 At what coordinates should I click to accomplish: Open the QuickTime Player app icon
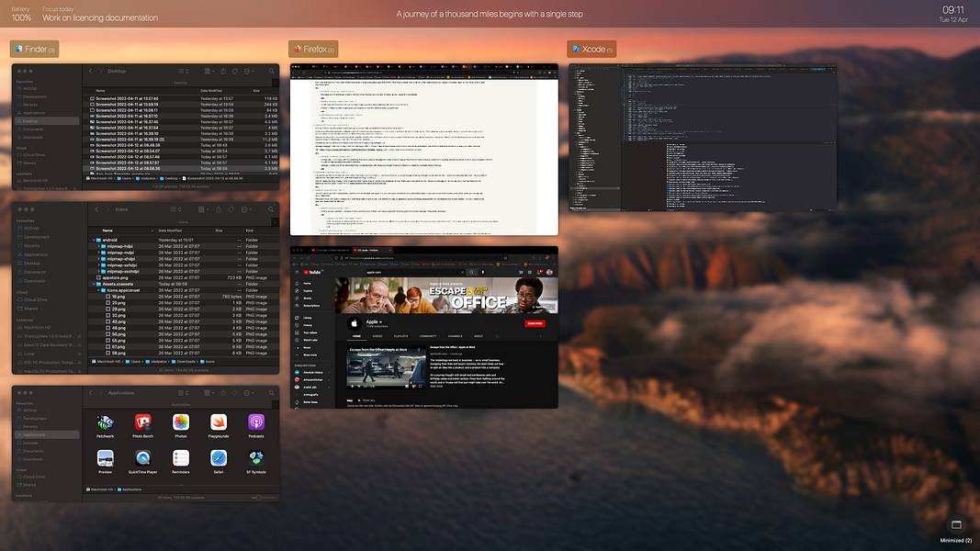coord(142,458)
